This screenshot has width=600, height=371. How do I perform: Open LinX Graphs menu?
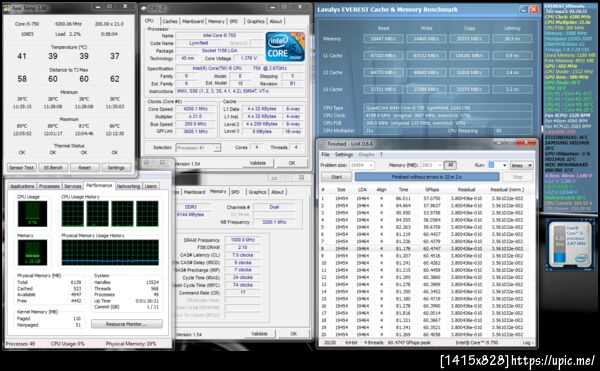point(366,155)
